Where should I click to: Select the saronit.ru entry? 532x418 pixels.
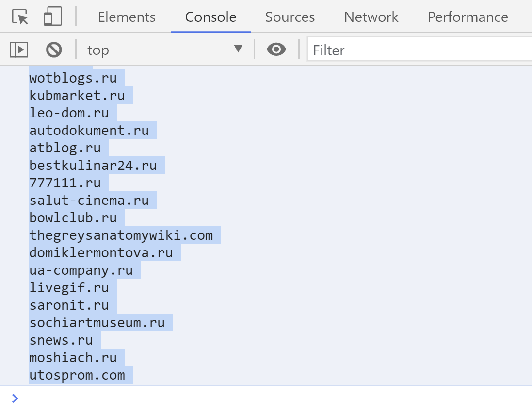click(69, 305)
